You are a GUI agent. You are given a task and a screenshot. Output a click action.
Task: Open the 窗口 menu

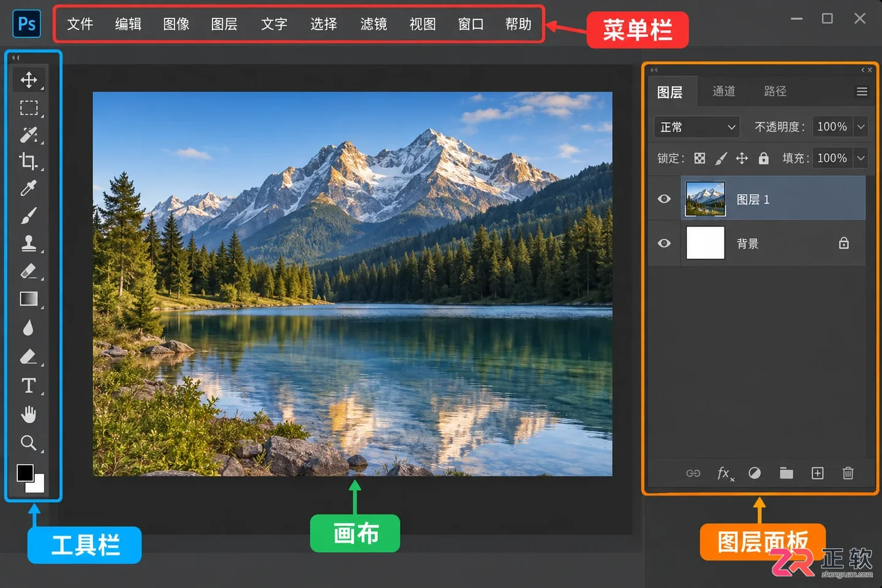pyautogui.click(x=471, y=24)
